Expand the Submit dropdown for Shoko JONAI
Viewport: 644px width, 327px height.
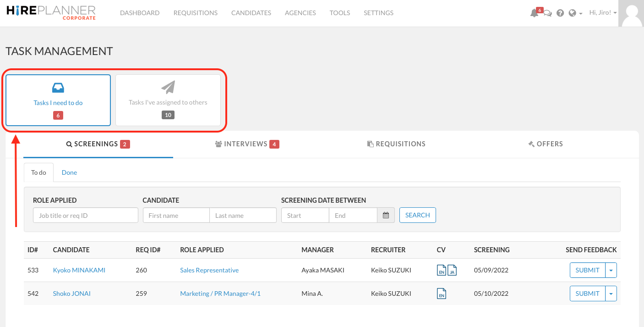pos(611,294)
